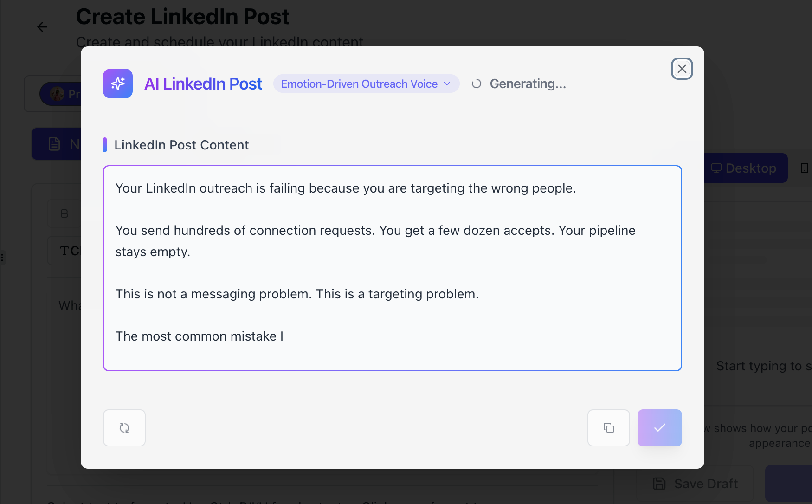Screen dimensions: 812x504
Task: Click the Generating spinner indicator
Action: [477, 84]
